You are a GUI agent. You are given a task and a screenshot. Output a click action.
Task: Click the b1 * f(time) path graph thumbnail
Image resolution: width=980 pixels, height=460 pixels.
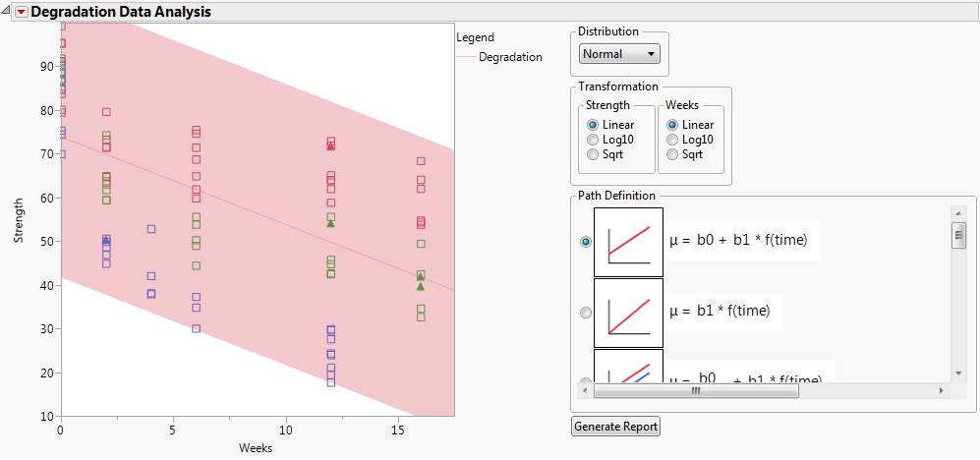click(629, 313)
